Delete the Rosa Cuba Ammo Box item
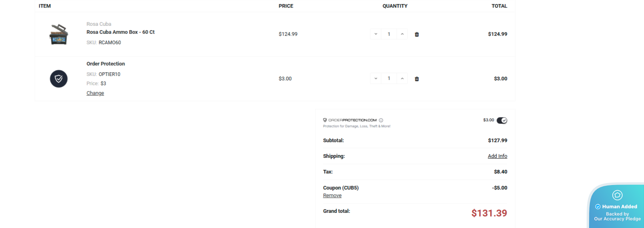This screenshot has height=228, width=644. tap(417, 35)
